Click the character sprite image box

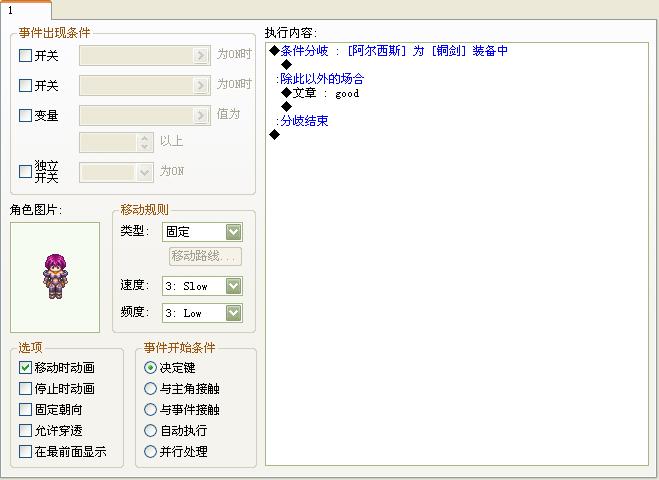(55, 277)
